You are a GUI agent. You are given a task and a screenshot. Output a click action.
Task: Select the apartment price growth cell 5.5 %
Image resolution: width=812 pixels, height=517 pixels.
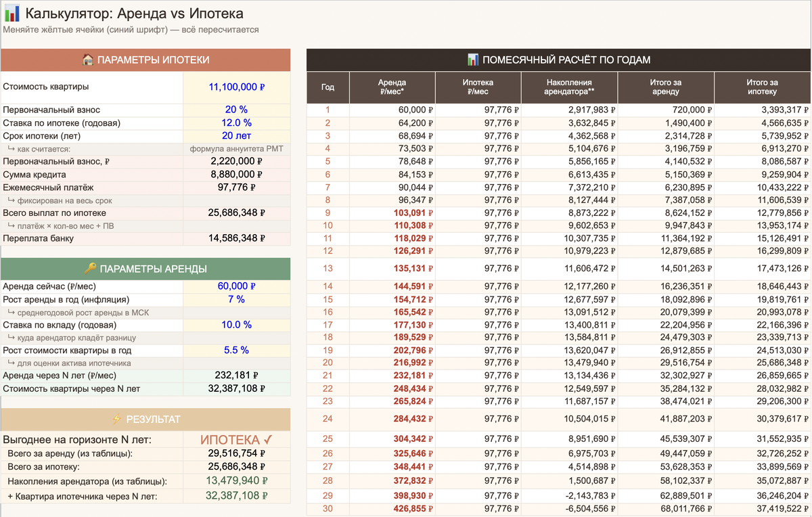237,351
